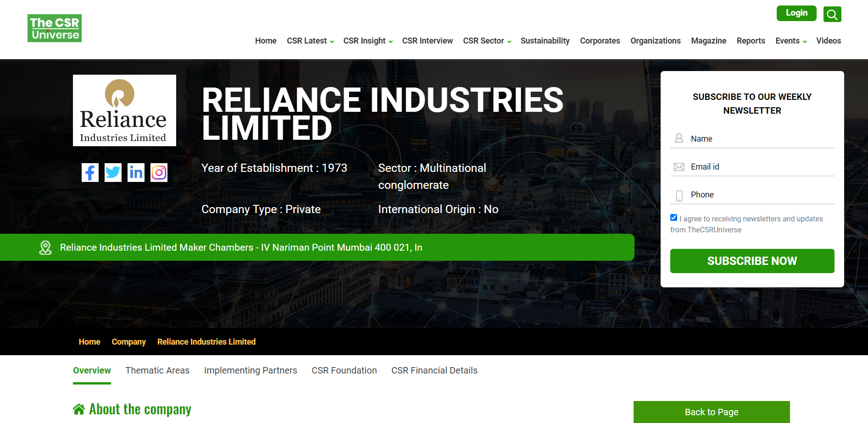Uncheck the newsletter agreement checkbox
The image size is (868, 423).
click(x=673, y=218)
